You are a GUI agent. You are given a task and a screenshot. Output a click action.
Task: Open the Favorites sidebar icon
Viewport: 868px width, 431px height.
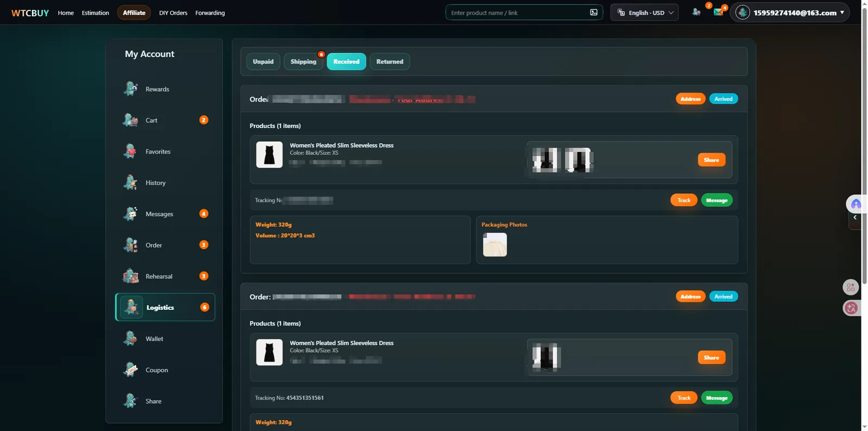130,151
